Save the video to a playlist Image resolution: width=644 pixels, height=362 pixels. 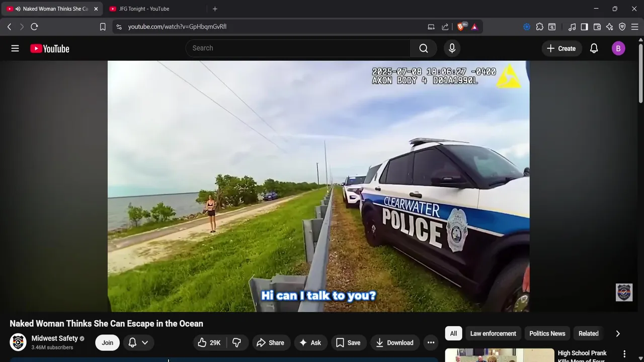pos(348,343)
